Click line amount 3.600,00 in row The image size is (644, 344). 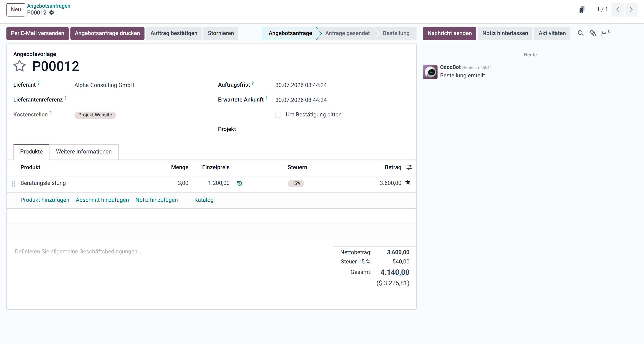tap(390, 183)
